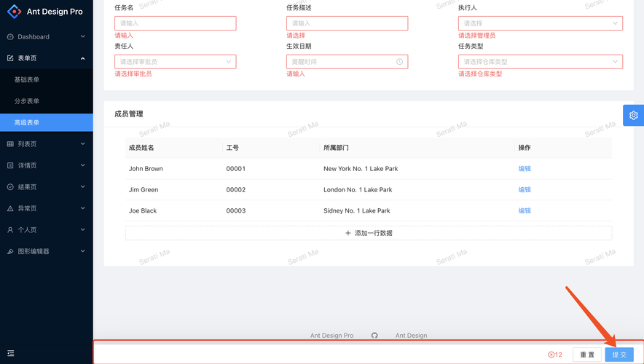Click the 个人页 user icon

10,230
